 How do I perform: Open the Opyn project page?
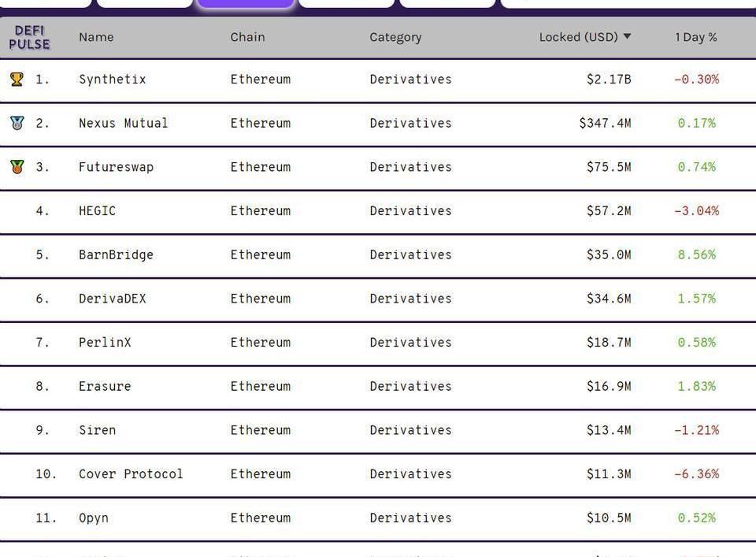click(x=94, y=518)
